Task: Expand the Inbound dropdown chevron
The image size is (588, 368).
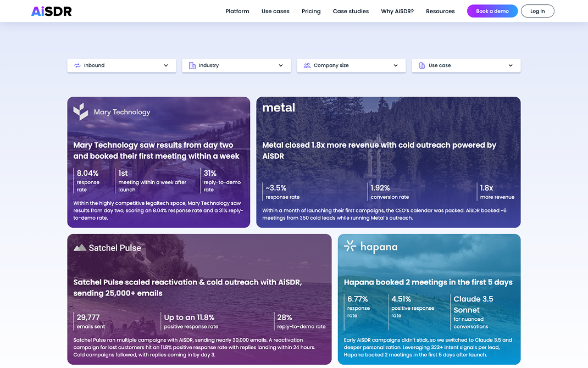Action: (166, 65)
